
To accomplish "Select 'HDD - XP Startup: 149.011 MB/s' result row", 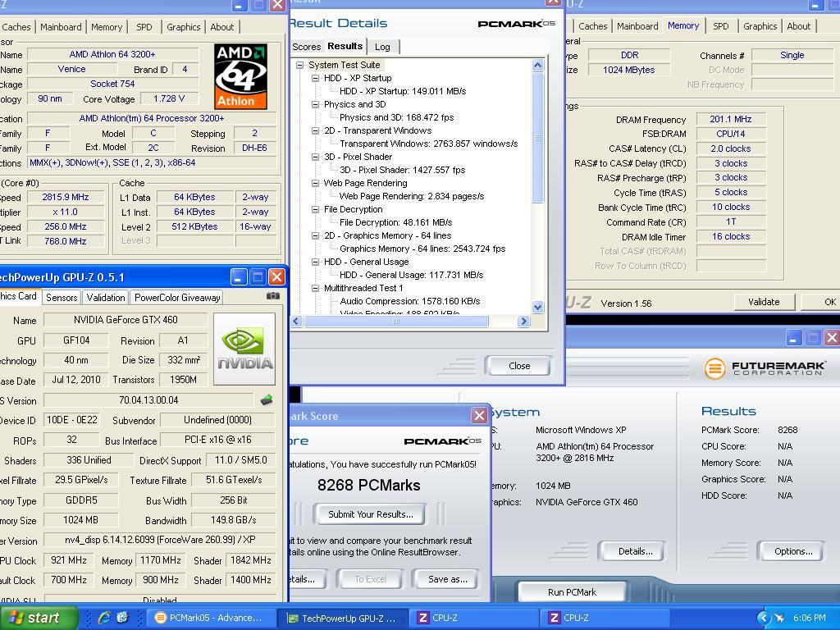I will pyautogui.click(x=403, y=91).
